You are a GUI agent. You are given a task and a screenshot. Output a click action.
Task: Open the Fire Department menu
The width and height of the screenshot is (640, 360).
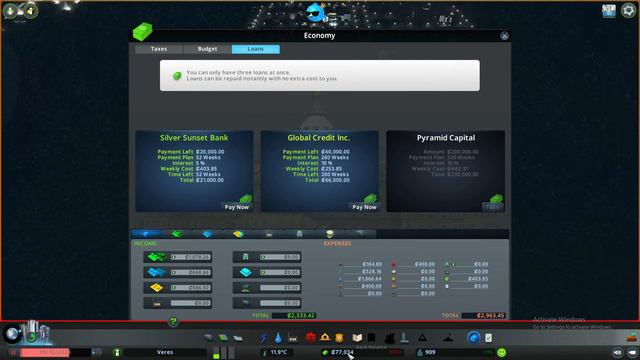click(325, 338)
